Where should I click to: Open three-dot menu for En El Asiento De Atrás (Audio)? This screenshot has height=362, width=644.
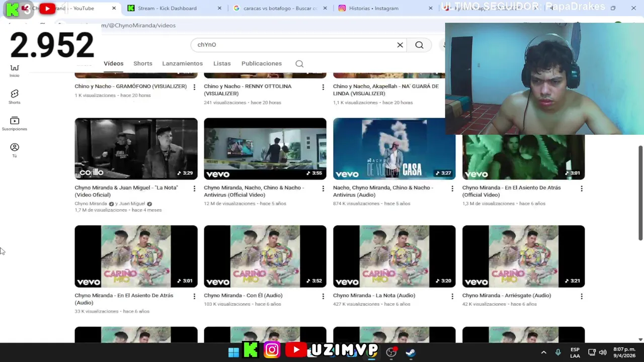point(194,296)
